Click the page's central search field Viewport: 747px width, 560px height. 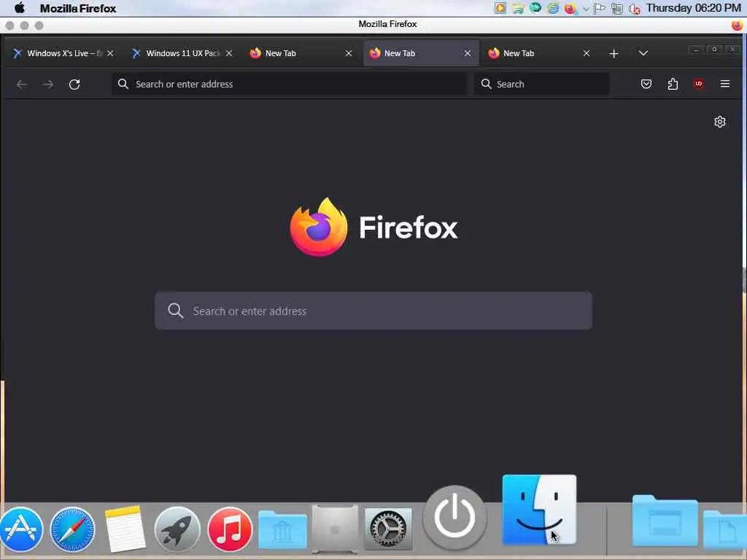(373, 311)
